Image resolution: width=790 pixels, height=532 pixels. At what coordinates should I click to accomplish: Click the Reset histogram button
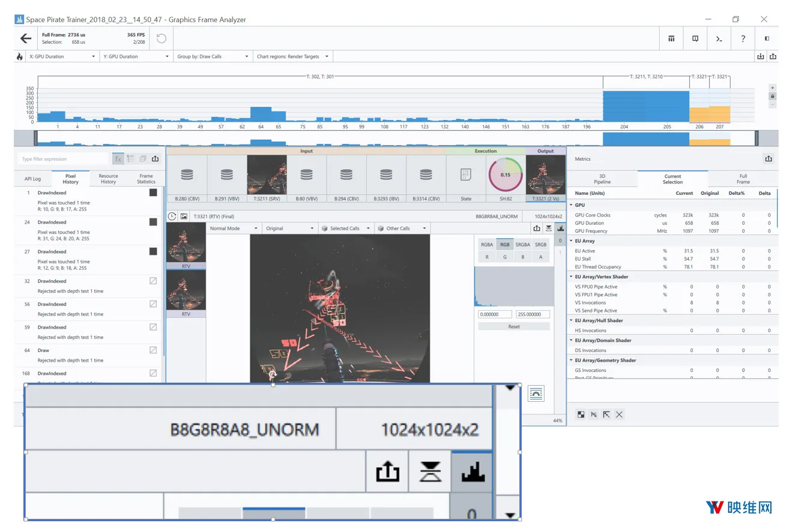pos(514,327)
